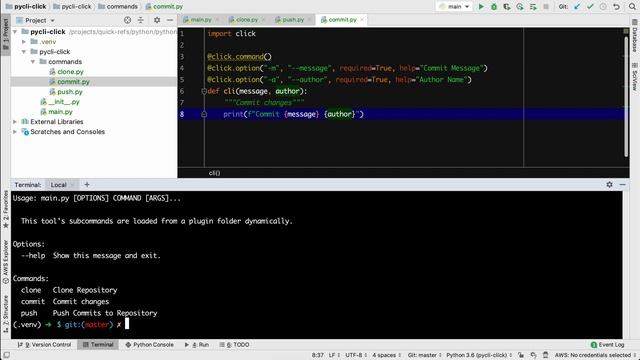Hide the Terminal panel with minus icon
Image resolution: width=640 pixels, height=360 pixels.
622,184
